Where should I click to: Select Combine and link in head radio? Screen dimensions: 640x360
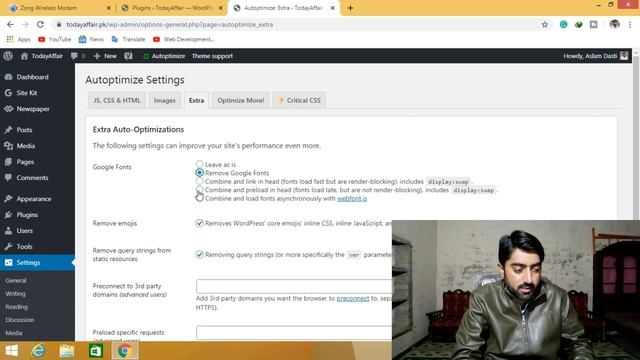(199, 181)
